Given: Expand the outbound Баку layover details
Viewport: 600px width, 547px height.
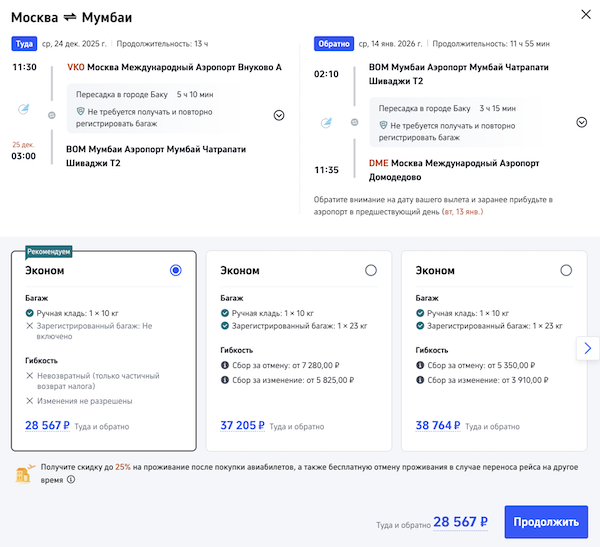Looking at the screenshot, I should tap(279, 115).
